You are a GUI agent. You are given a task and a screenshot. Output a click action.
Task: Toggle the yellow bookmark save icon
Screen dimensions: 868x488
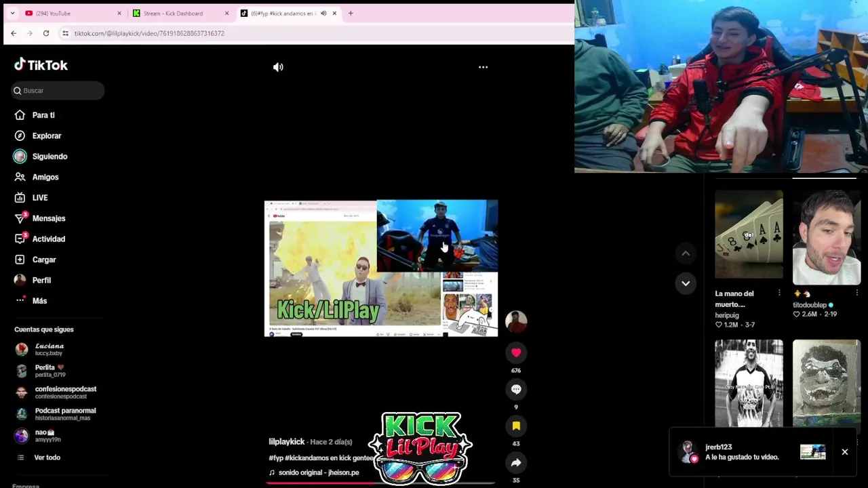[516, 426]
